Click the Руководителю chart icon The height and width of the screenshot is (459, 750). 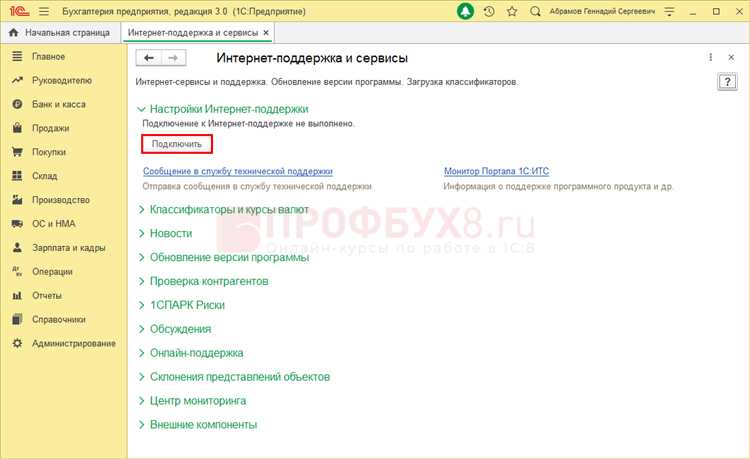(x=17, y=80)
